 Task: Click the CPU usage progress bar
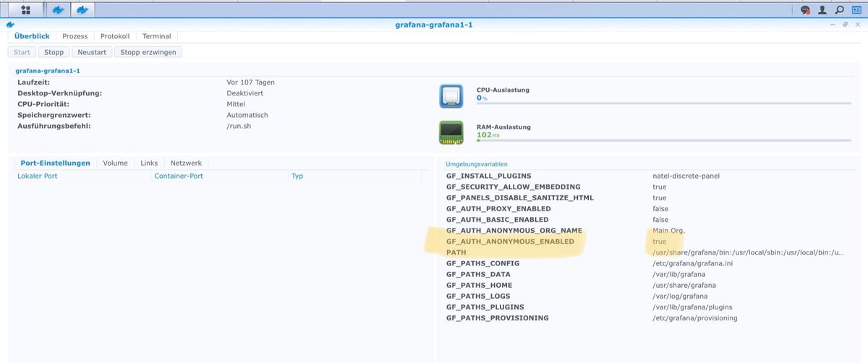[x=663, y=103]
